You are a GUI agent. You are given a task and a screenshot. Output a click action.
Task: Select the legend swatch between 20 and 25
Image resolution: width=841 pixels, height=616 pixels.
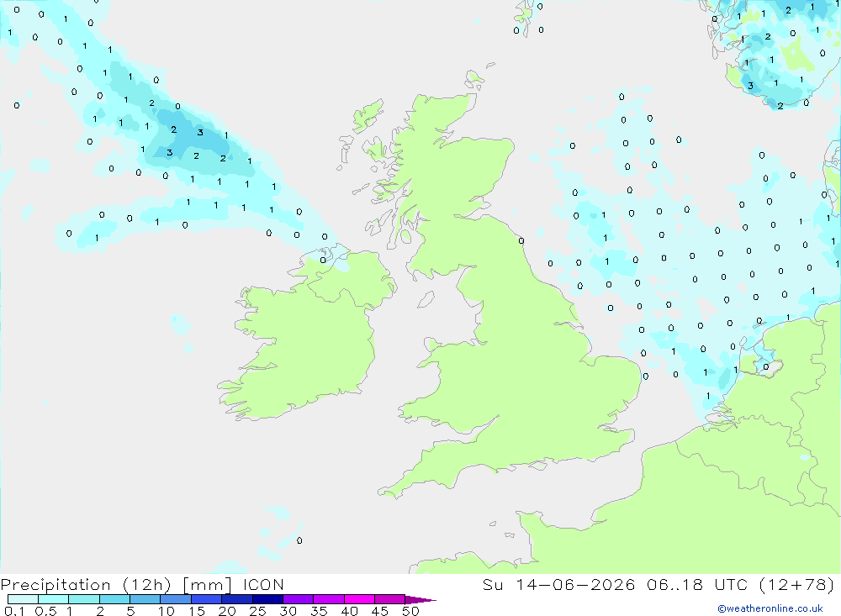click(x=237, y=599)
